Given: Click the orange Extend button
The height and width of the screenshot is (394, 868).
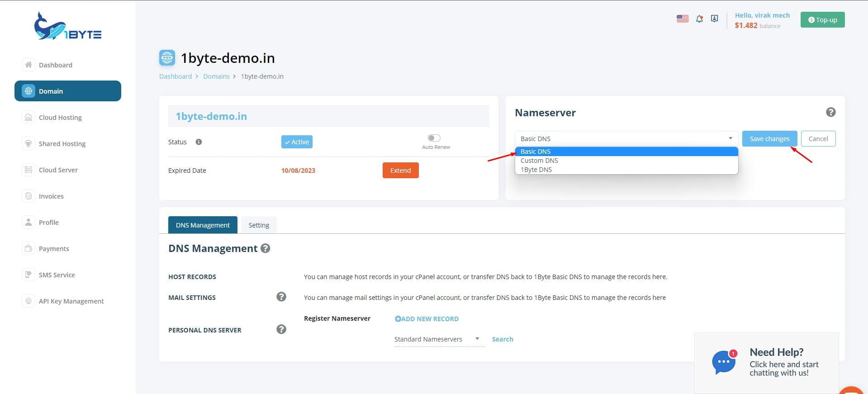Looking at the screenshot, I should pyautogui.click(x=400, y=170).
